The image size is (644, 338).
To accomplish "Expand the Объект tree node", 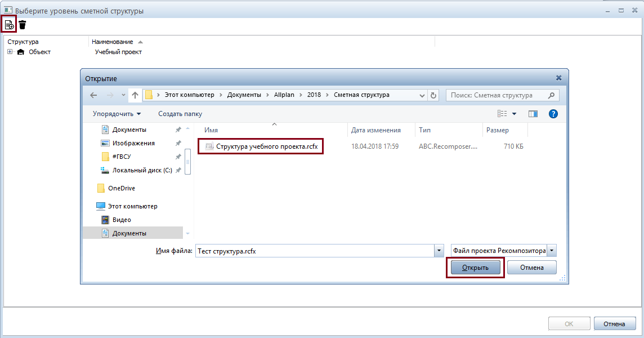I will pos(10,52).
